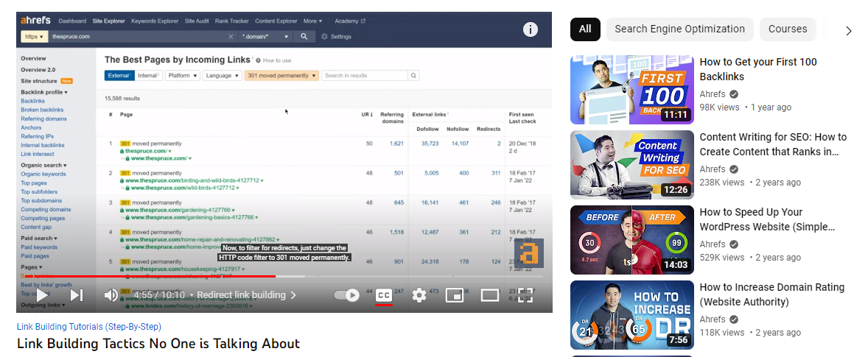Viewport: 868px width, 357px height.
Task: Open Site Audit in the Ahrefs navigation
Action: pos(197,21)
